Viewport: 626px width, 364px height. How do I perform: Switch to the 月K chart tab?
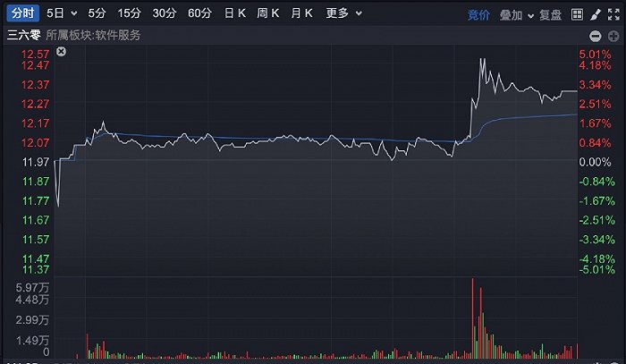(302, 13)
